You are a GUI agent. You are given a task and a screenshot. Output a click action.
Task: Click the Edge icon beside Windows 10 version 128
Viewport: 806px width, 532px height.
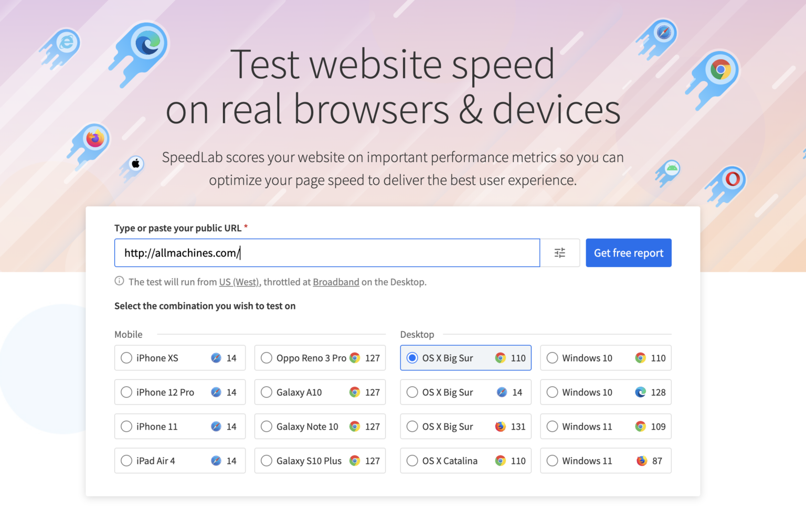click(640, 392)
